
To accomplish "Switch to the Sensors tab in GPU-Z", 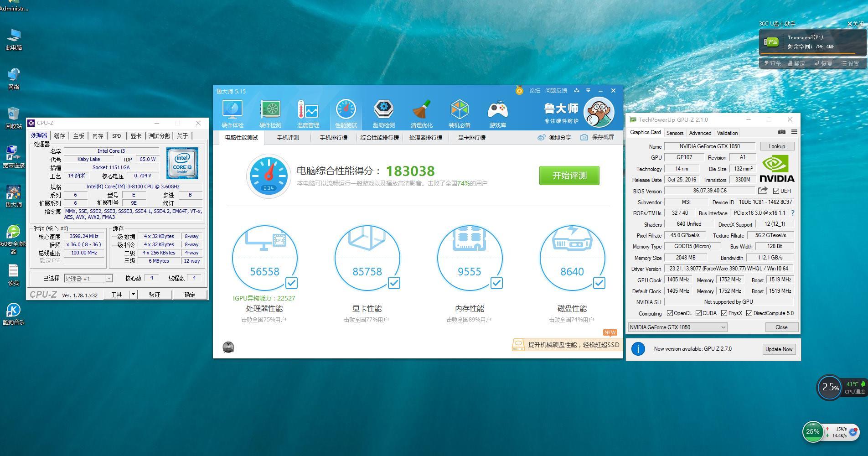I will 675,133.
